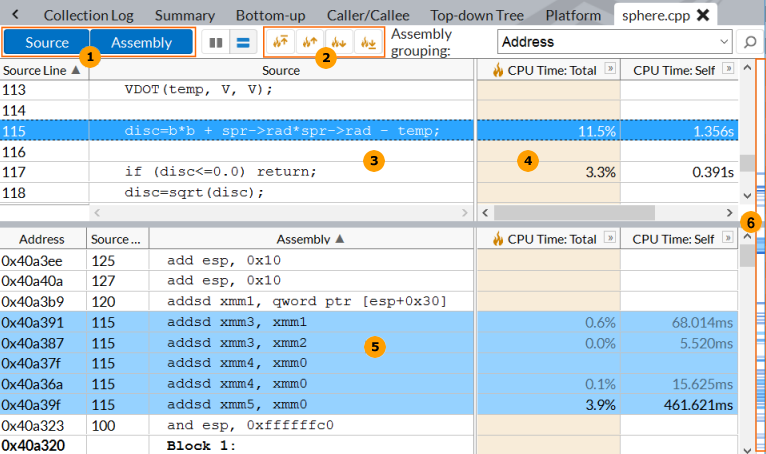The width and height of the screenshot is (766, 454).
Task: Close the sphere.cpp tab
Action: click(702, 15)
